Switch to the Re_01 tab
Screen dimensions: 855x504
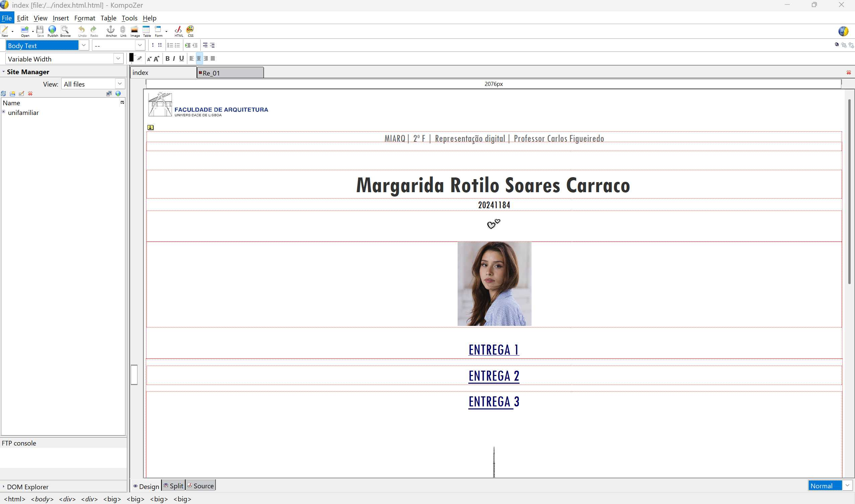pyautogui.click(x=230, y=73)
